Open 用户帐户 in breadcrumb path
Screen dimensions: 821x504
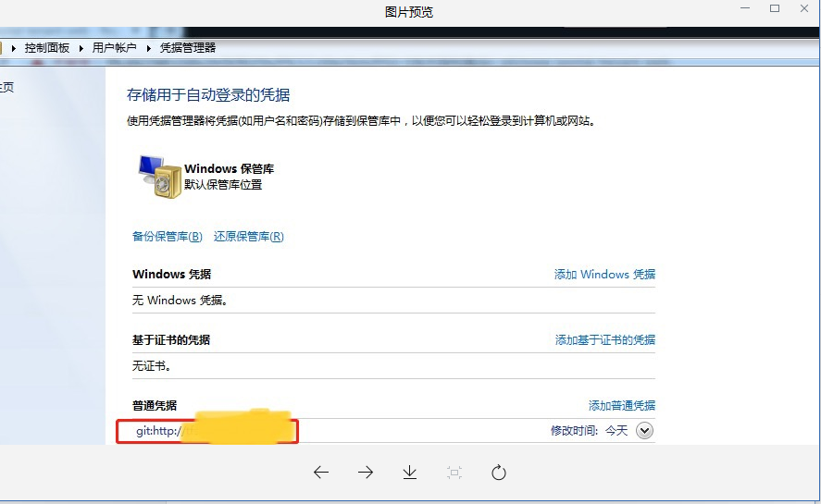[x=115, y=48]
